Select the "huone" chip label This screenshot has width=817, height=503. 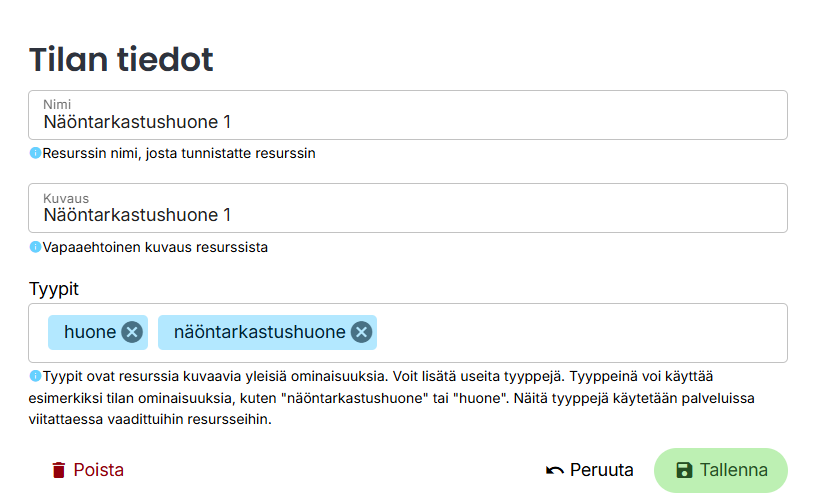coord(90,332)
